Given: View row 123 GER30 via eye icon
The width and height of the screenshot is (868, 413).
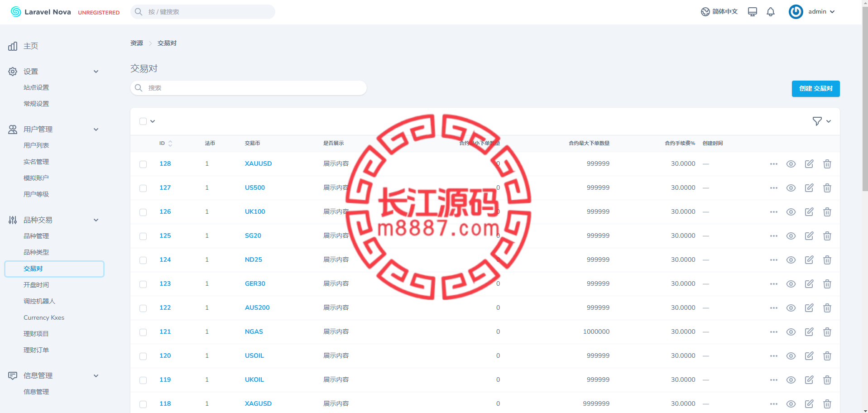Looking at the screenshot, I should (x=791, y=284).
